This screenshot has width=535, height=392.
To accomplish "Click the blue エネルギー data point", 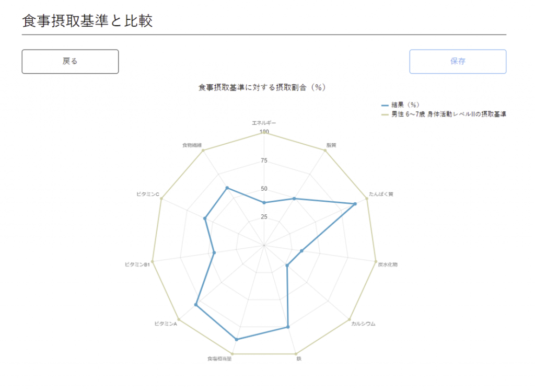I will click(264, 202).
